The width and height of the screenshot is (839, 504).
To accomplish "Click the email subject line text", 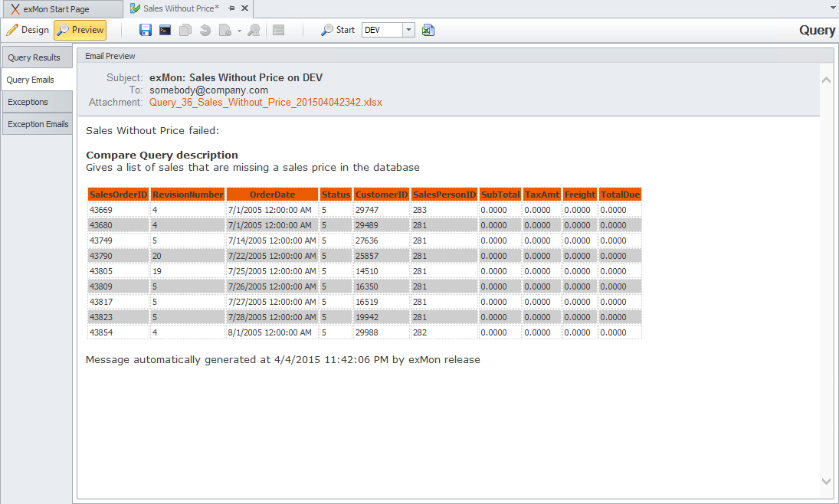I will click(x=236, y=77).
